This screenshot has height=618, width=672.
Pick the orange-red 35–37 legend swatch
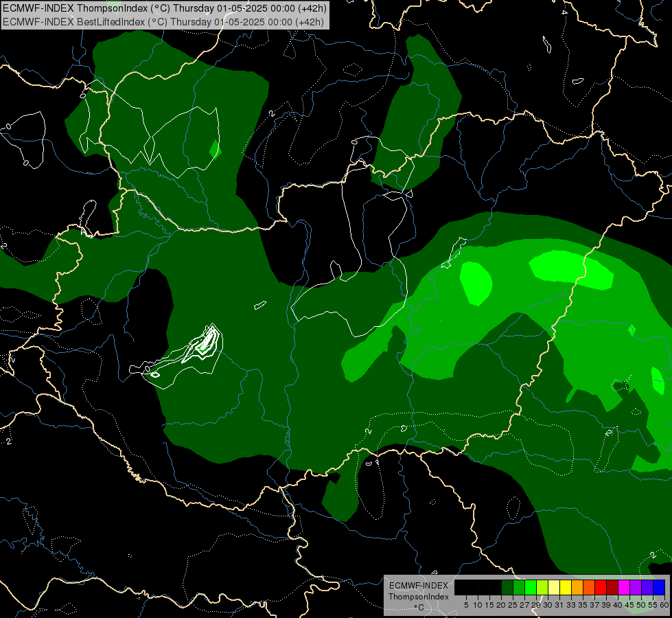click(589, 587)
